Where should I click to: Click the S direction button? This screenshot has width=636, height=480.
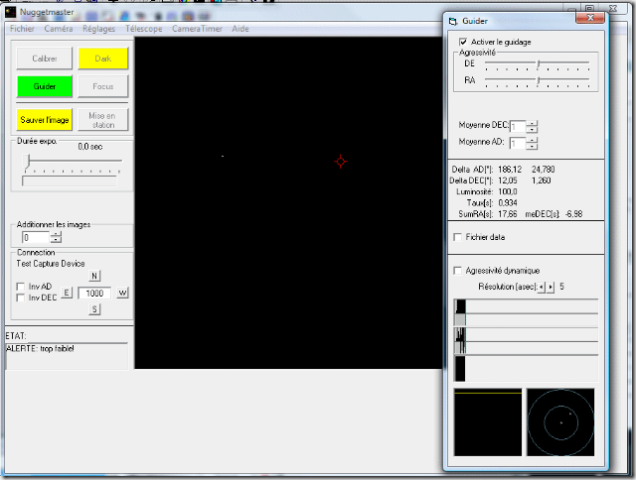coord(94,310)
